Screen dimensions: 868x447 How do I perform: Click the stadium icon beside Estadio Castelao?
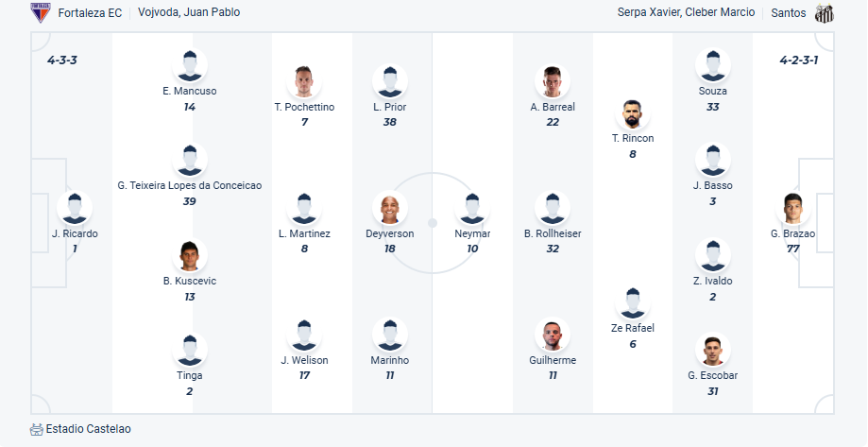37,429
